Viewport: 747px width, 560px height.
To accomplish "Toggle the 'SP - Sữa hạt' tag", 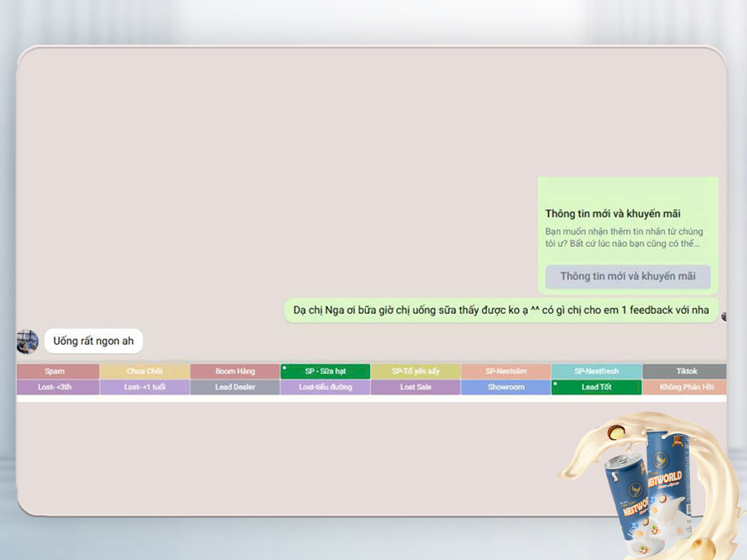I will (x=325, y=371).
